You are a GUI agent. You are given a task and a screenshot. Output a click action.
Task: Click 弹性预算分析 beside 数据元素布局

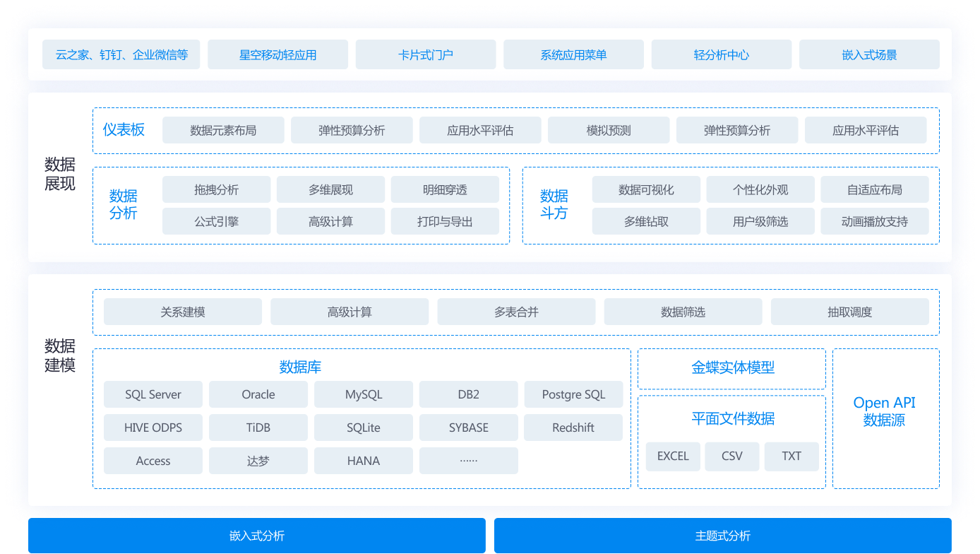coord(352,130)
